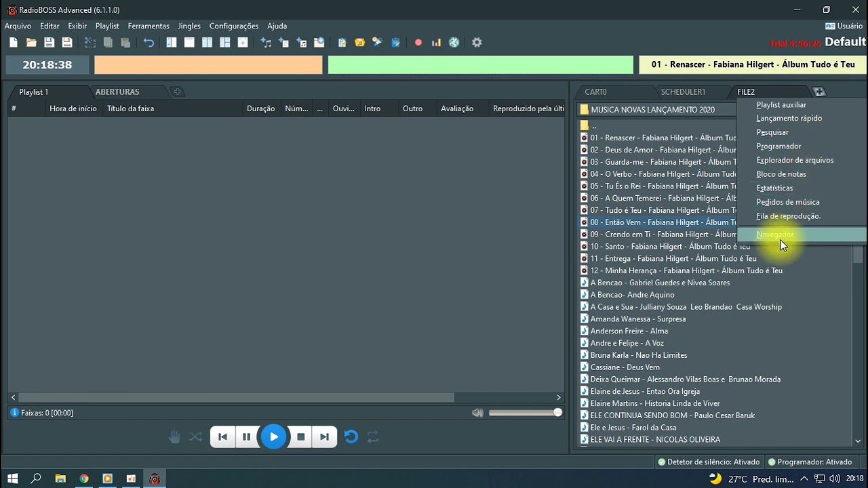This screenshot has width=868, height=488.
Task: Toggle the silence detector status
Action: tap(709, 462)
